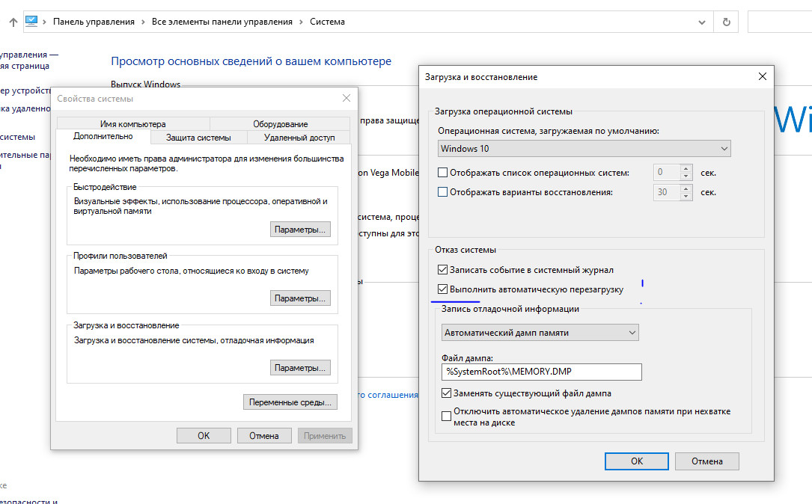Image resolution: width=812 pixels, height=504 pixels.
Task: Open the Имя компьютера tab
Action: tap(133, 124)
